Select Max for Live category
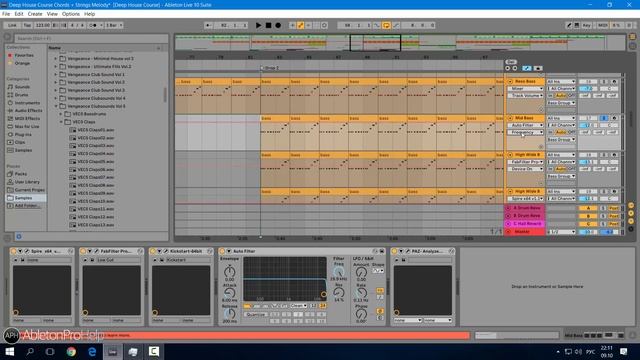 coord(27,127)
